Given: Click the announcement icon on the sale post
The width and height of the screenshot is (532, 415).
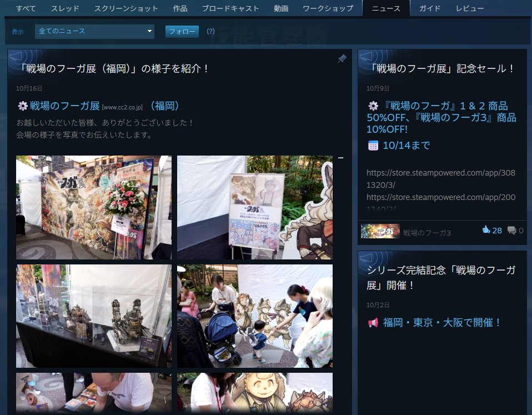Looking at the screenshot, I should tap(366, 56).
